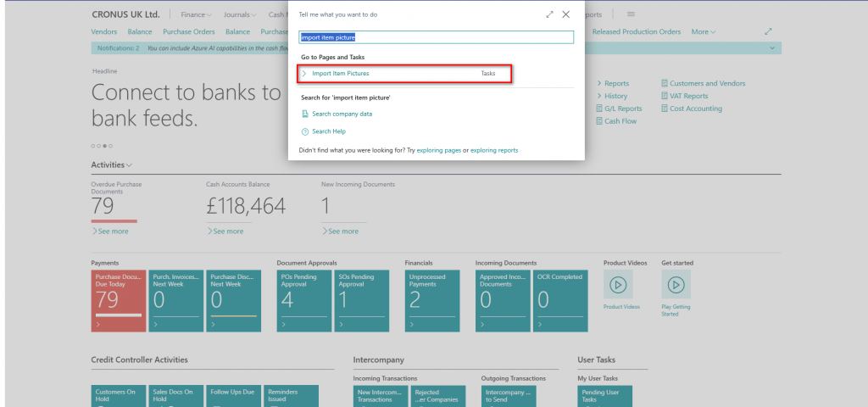This screenshot has height=407, width=868.
Task: Click the Search company data icon
Action: point(305,114)
